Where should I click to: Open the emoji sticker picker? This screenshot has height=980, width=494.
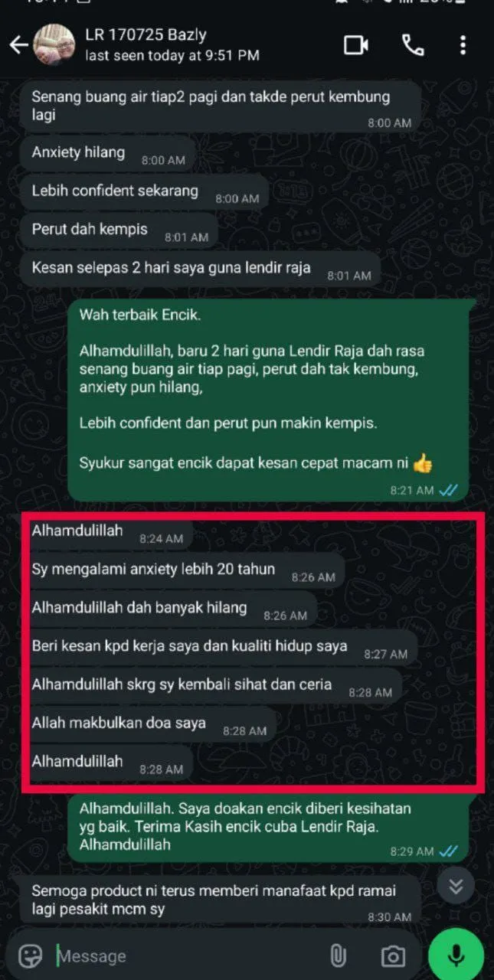31,955
